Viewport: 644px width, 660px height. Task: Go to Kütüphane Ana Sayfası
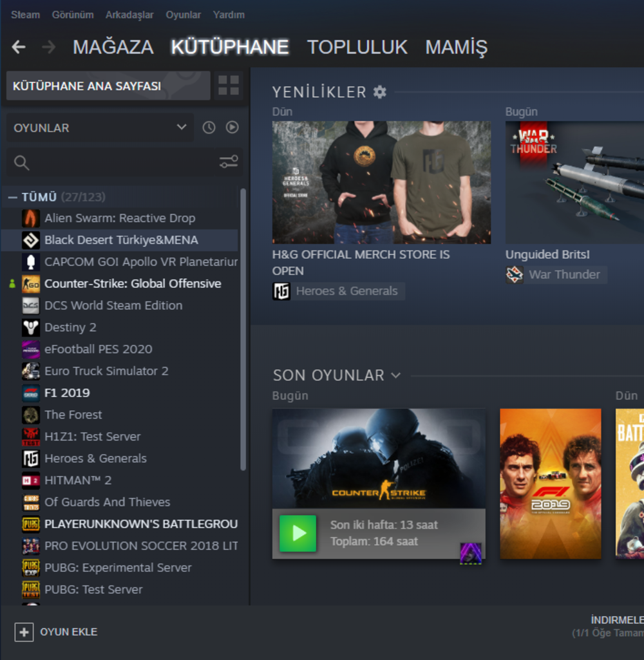pyautogui.click(x=108, y=86)
